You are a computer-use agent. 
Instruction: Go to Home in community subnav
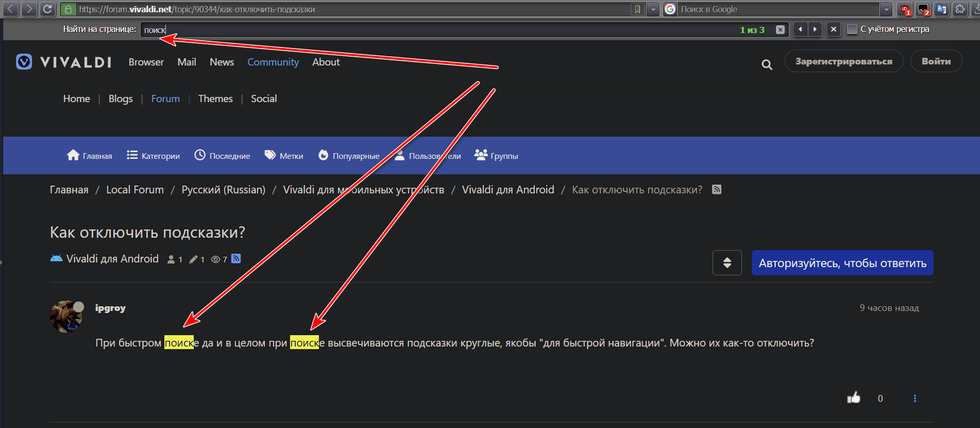coord(77,98)
